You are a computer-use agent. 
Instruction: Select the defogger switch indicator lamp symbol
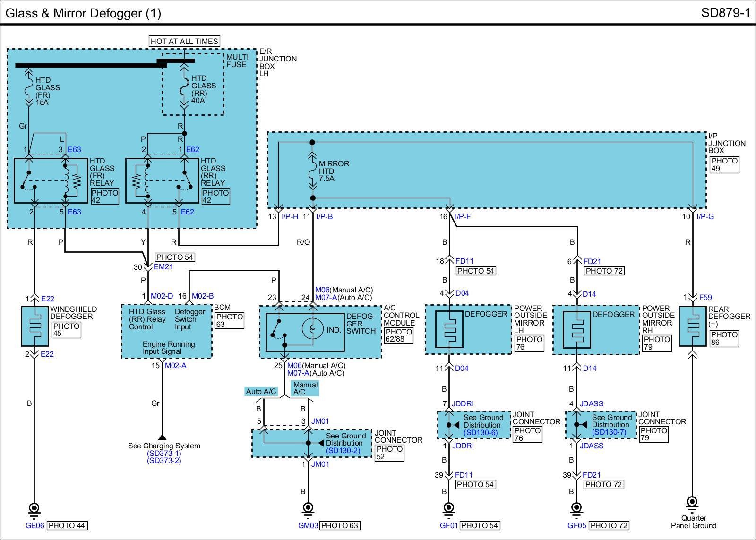[312, 329]
